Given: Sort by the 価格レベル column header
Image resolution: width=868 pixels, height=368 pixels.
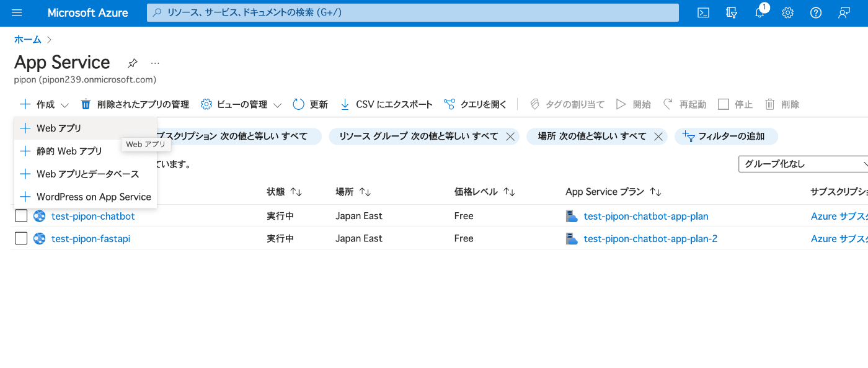Looking at the screenshot, I should (x=485, y=192).
